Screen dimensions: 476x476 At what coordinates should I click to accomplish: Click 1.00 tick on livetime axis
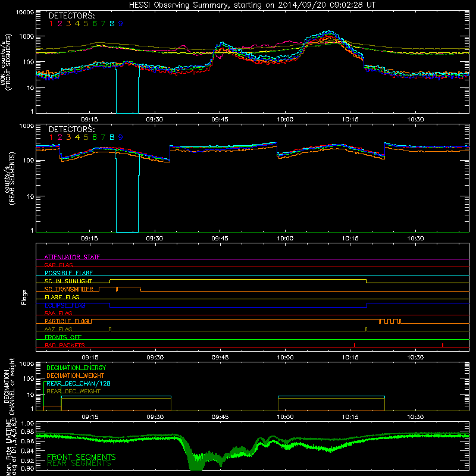pyautogui.click(x=27, y=423)
